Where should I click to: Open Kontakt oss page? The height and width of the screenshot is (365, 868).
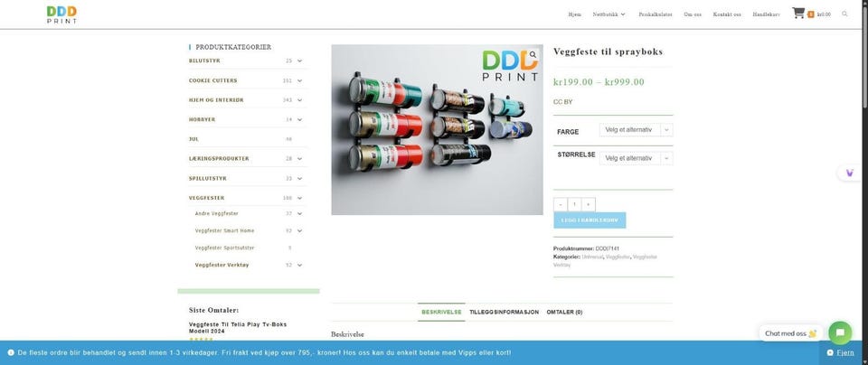point(727,14)
